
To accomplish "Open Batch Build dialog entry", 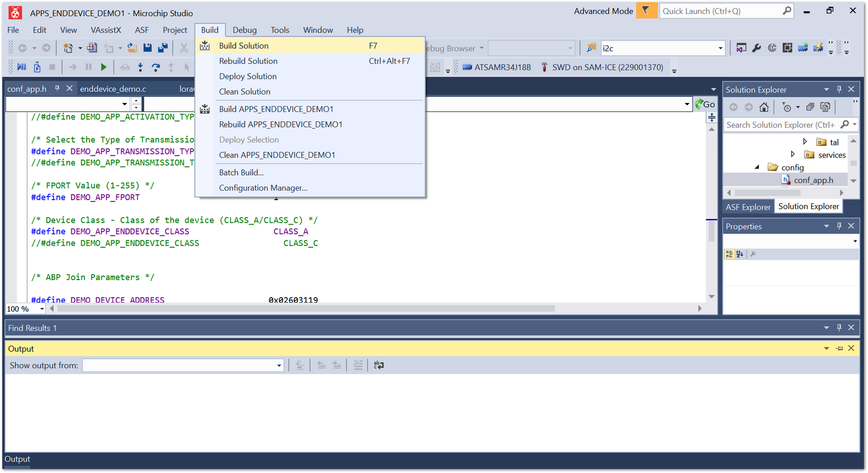I will (x=311, y=173).
